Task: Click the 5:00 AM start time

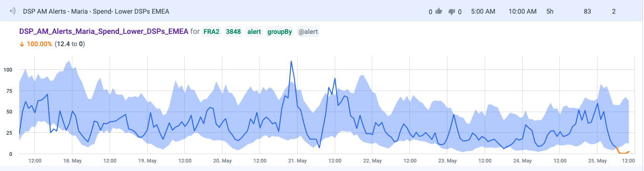Action: coord(483,11)
